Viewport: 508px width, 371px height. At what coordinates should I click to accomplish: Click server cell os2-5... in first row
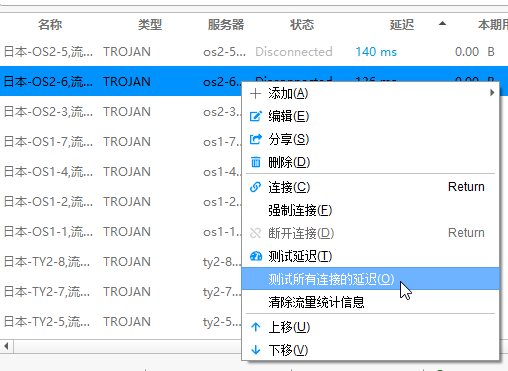(224, 52)
